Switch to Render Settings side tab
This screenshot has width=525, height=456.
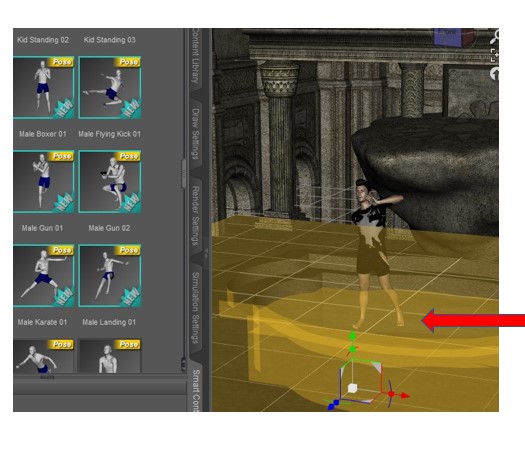pos(195,215)
